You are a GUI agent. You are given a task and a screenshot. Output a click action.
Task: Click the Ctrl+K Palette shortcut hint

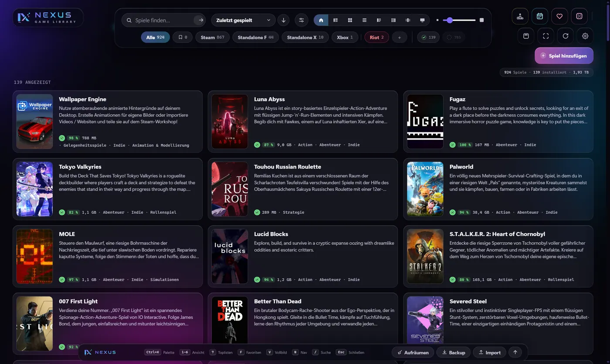(x=159, y=352)
